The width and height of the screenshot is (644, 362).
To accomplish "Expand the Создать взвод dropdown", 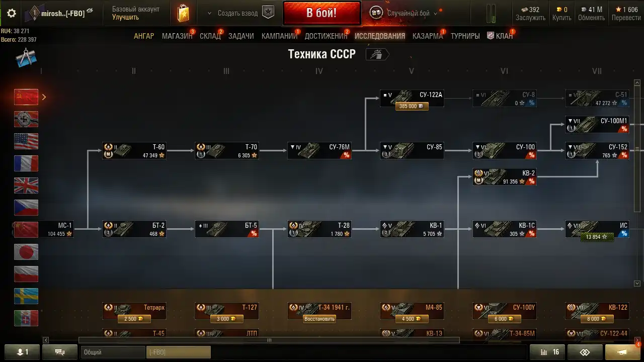I will pyautogui.click(x=210, y=14).
